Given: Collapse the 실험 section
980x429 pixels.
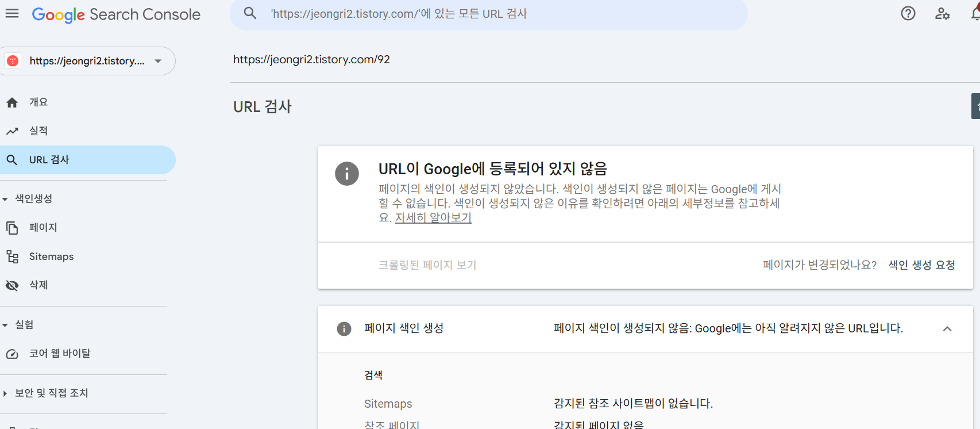Looking at the screenshot, I should pos(5,325).
